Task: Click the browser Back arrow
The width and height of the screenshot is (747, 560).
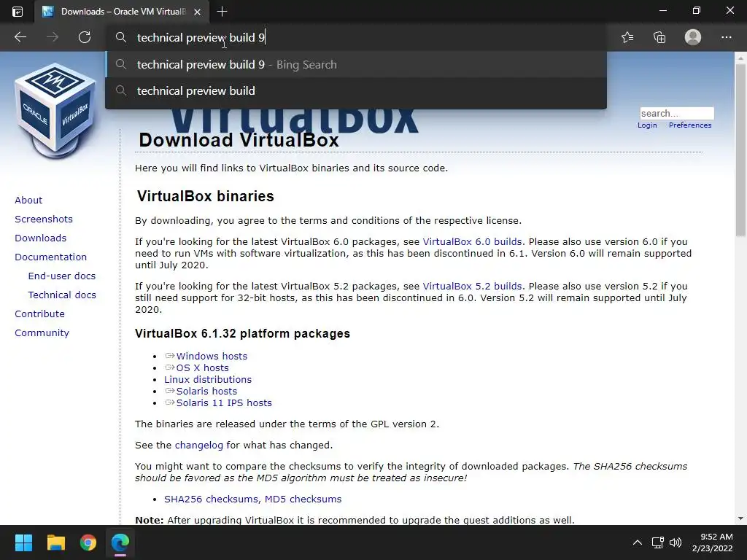Action: point(20,37)
